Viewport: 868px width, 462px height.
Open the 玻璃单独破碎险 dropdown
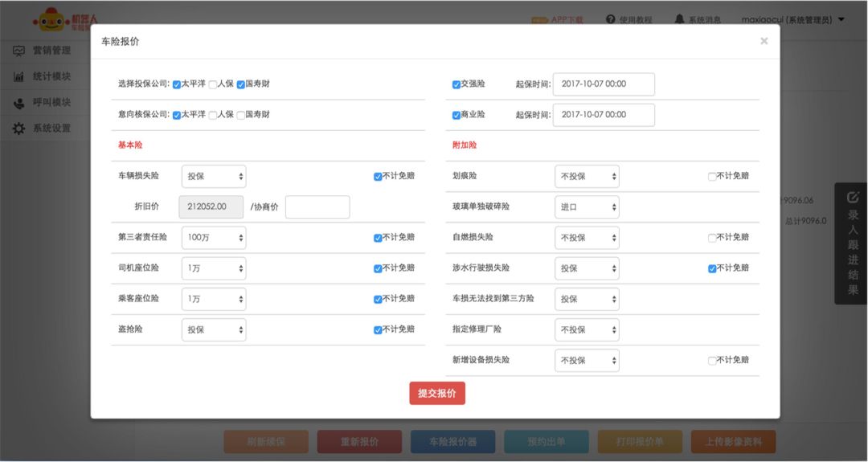pos(587,207)
